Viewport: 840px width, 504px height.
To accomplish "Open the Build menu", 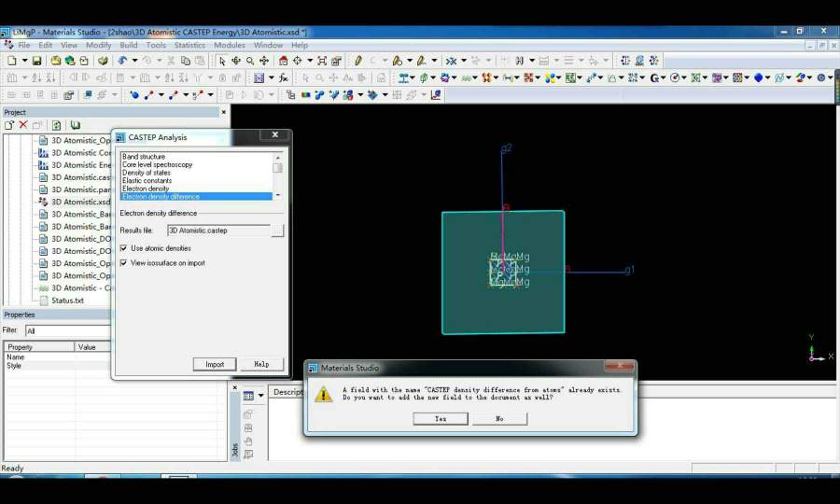I will pos(129,45).
